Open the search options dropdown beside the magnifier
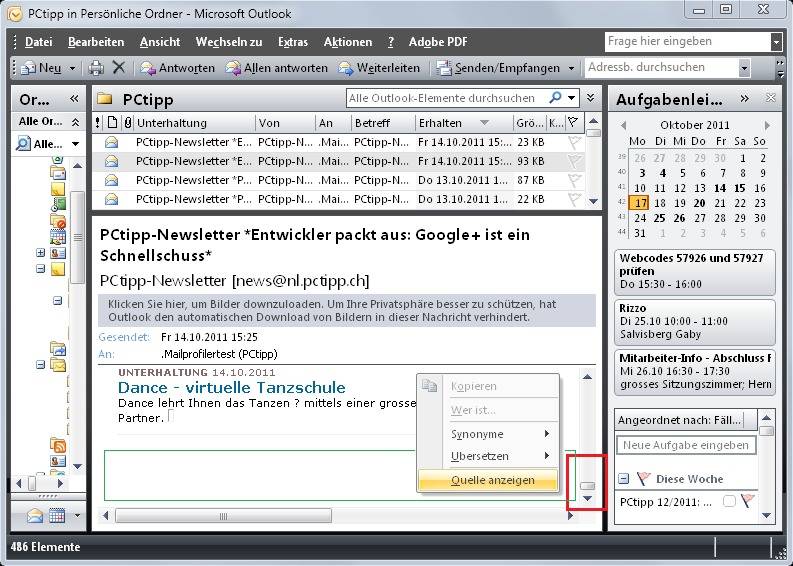Viewport: 793px width, 566px height. tap(571, 98)
